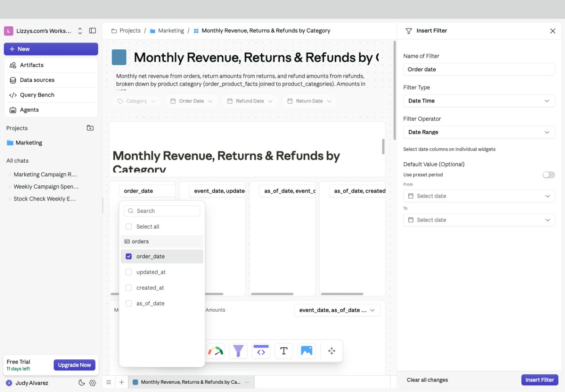Uncheck the order_date checkbox
The height and width of the screenshot is (392, 565).
[x=129, y=256]
